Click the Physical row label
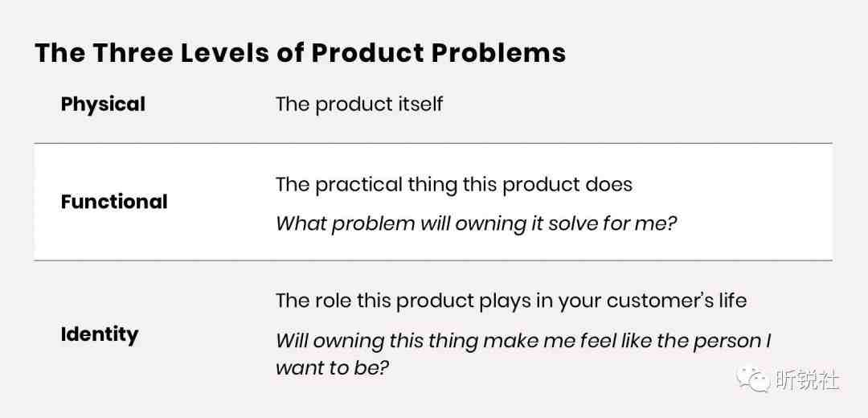The image size is (868, 418). [103, 104]
